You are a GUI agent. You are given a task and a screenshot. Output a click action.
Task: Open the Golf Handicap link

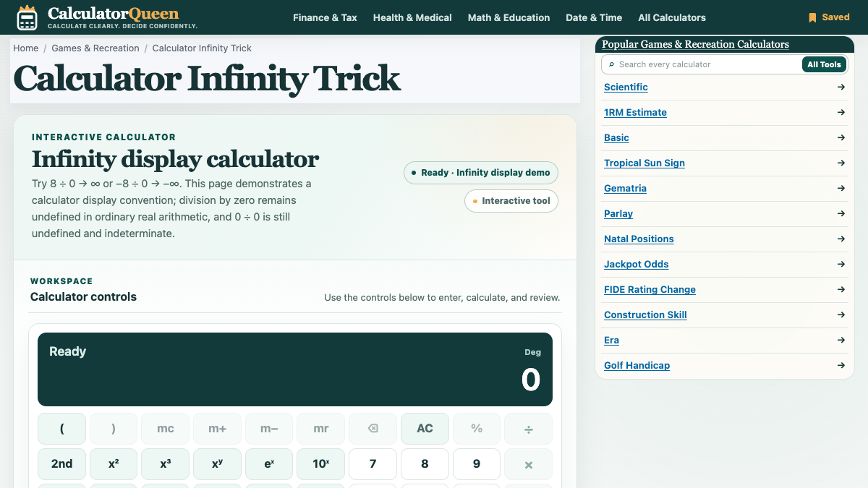click(637, 365)
